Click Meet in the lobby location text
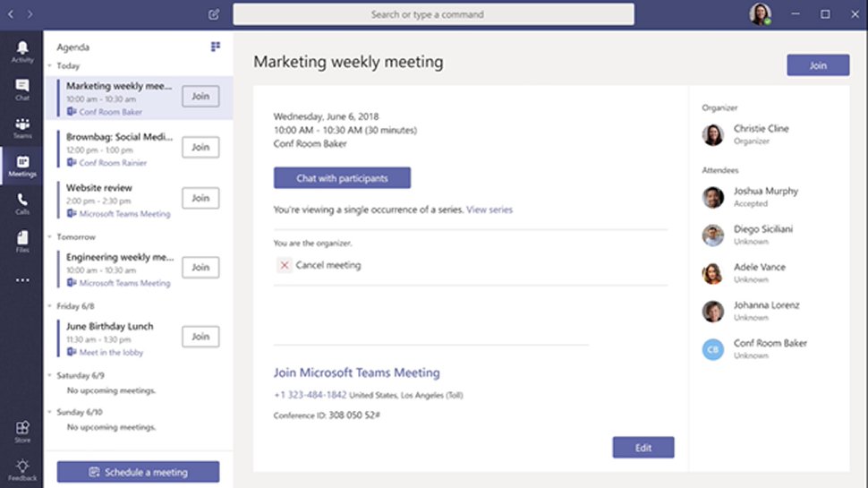 (111, 352)
